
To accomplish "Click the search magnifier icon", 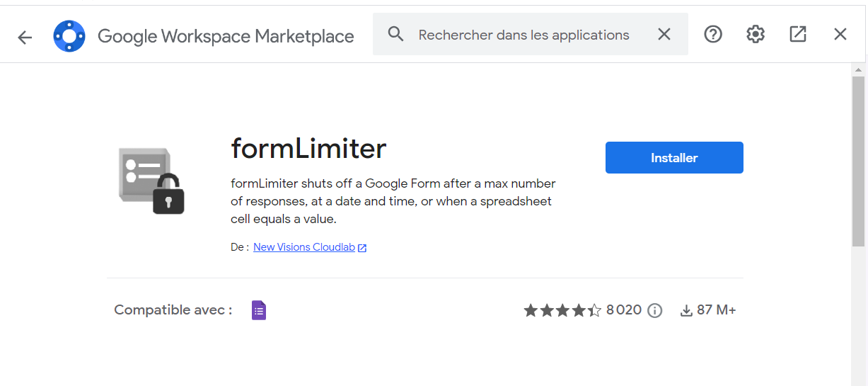I will coord(395,35).
